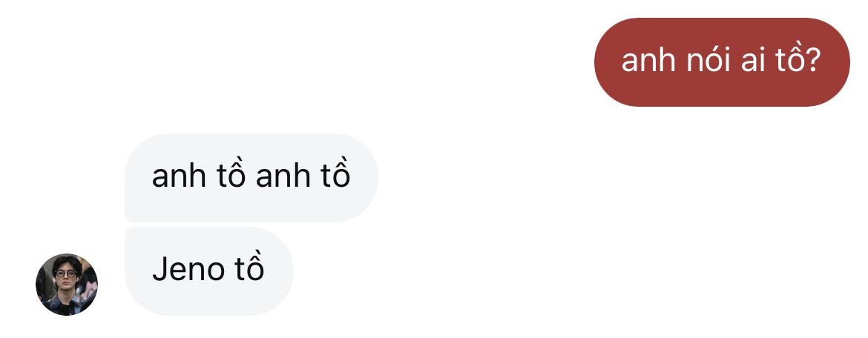Tap the glasses-wearing face in the avatar
Viewport: 868px width, 338px height.
point(66,276)
